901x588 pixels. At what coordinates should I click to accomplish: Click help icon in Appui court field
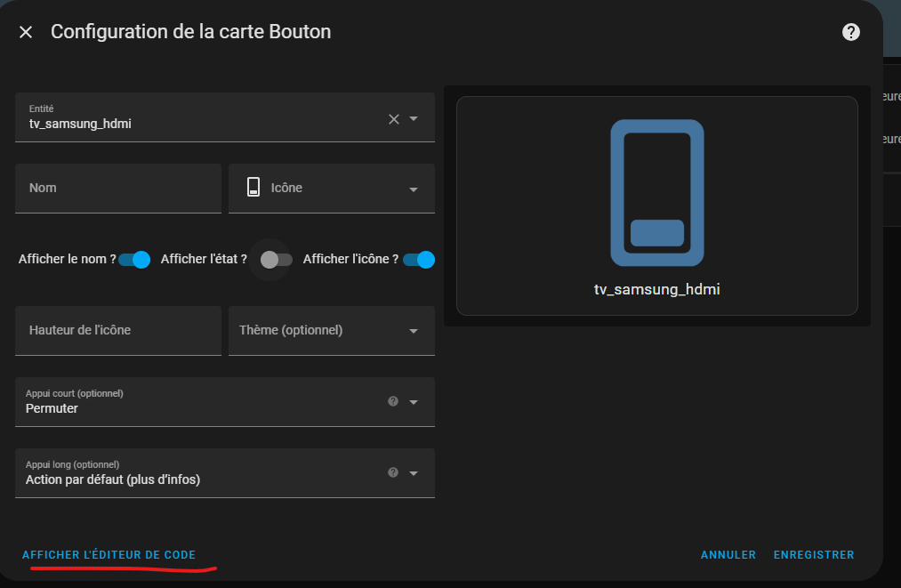(393, 401)
